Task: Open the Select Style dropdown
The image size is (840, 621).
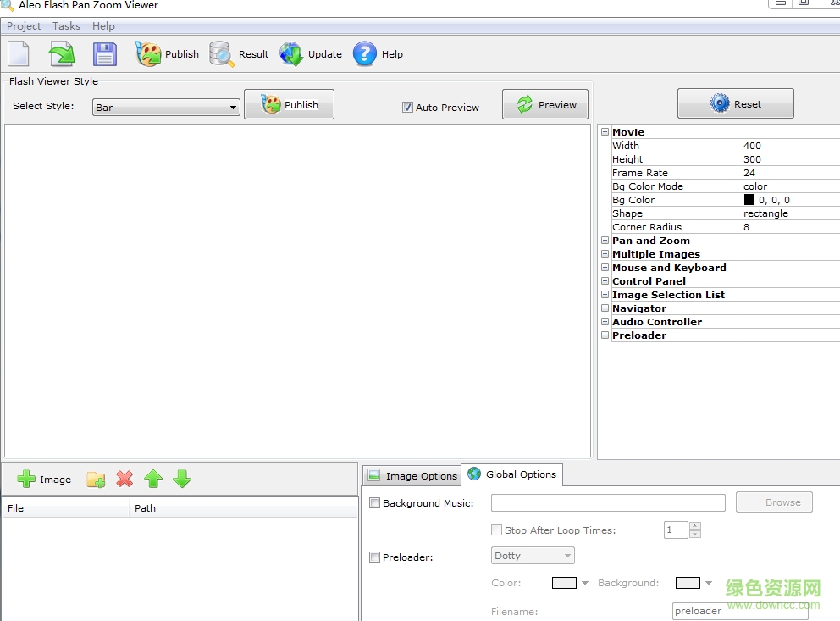Action: 232,108
